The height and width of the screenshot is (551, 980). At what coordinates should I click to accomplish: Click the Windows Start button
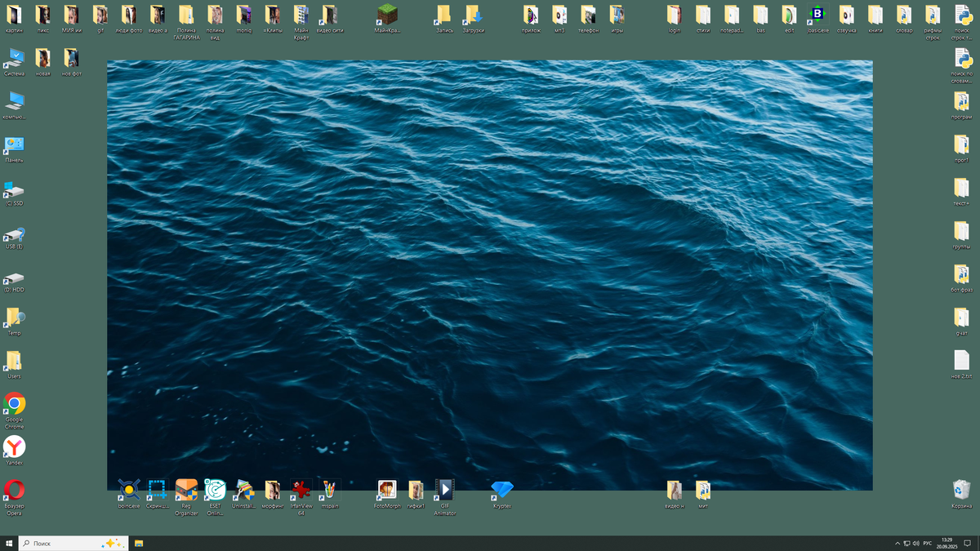click(x=9, y=543)
